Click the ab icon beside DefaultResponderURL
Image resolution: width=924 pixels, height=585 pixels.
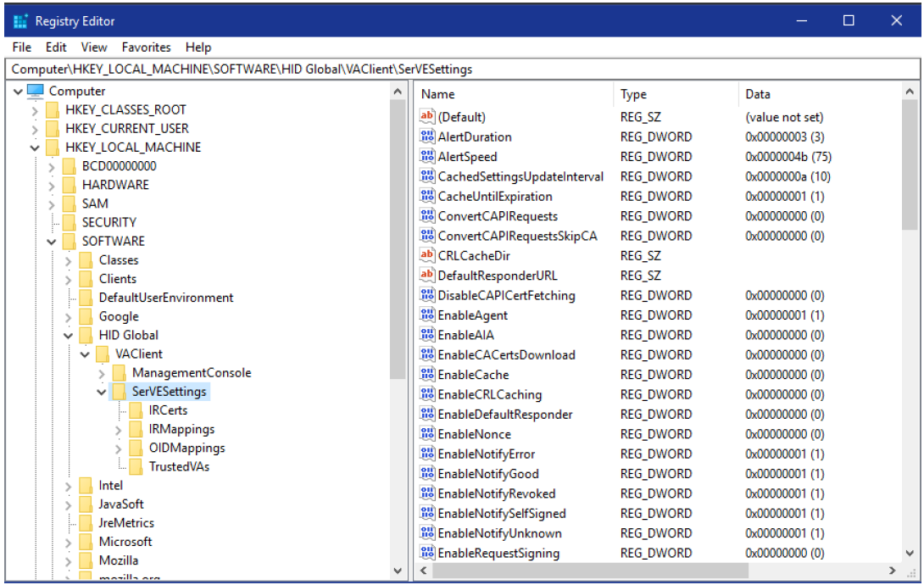(426, 275)
